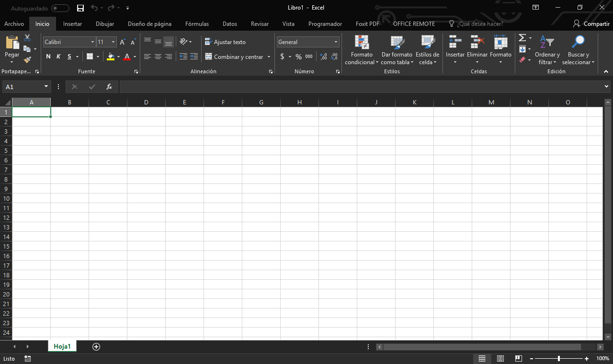Copy selection using Copy icon

[27, 49]
